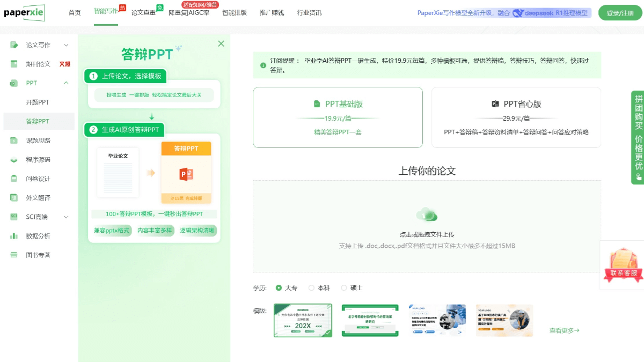
Task: Open the 联系客服 support widget
Action: (623, 264)
